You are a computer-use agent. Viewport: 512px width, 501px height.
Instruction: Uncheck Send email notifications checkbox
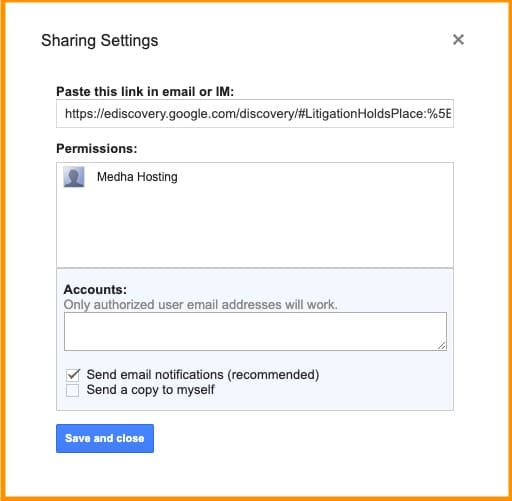73,375
